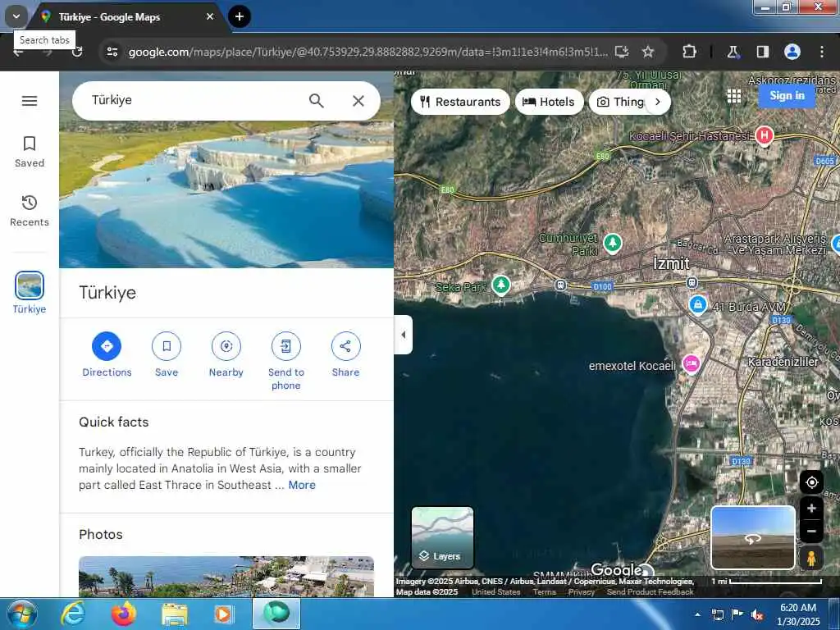Screen dimensions: 840x630
Task: Save Türkiye to a list
Action: pyautogui.click(x=167, y=355)
